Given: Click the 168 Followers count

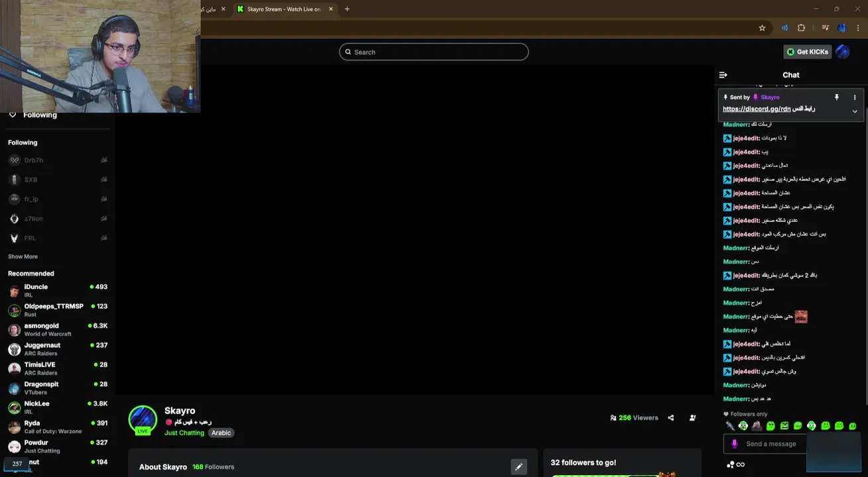Looking at the screenshot, I should point(213,467).
